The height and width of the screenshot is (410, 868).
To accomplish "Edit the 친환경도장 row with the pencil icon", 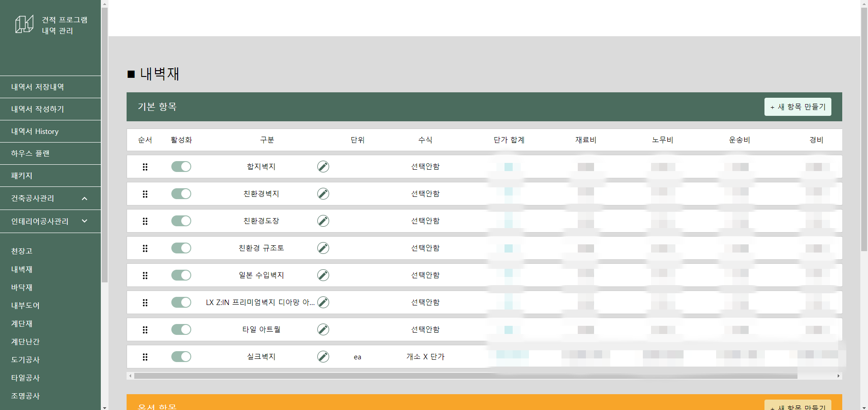I will [323, 221].
